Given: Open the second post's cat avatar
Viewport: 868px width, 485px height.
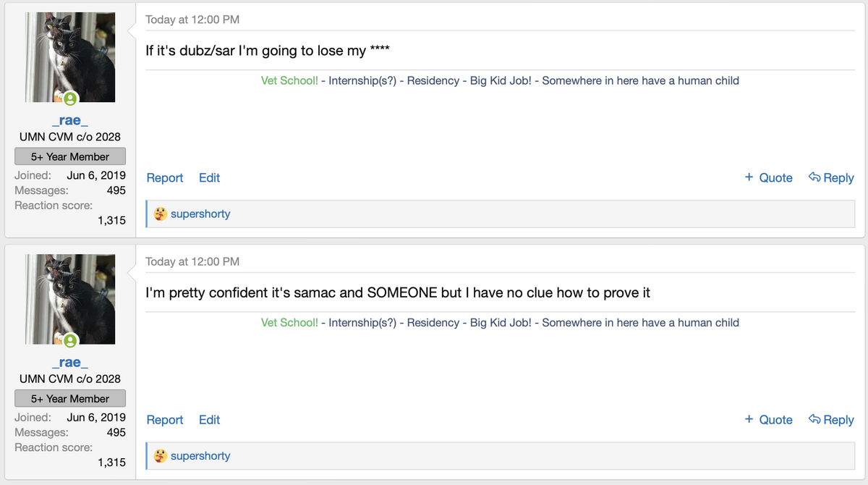Looking at the screenshot, I should (70, 298).
